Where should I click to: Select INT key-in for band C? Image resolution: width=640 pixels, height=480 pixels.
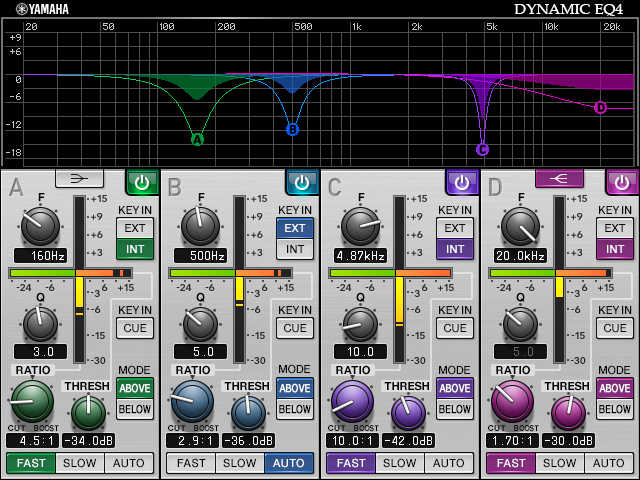pos(455,249)
